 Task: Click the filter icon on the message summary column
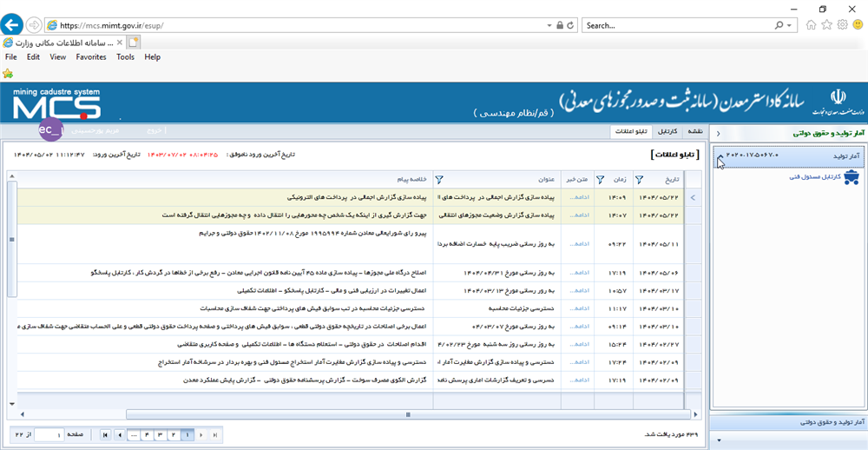438,180
